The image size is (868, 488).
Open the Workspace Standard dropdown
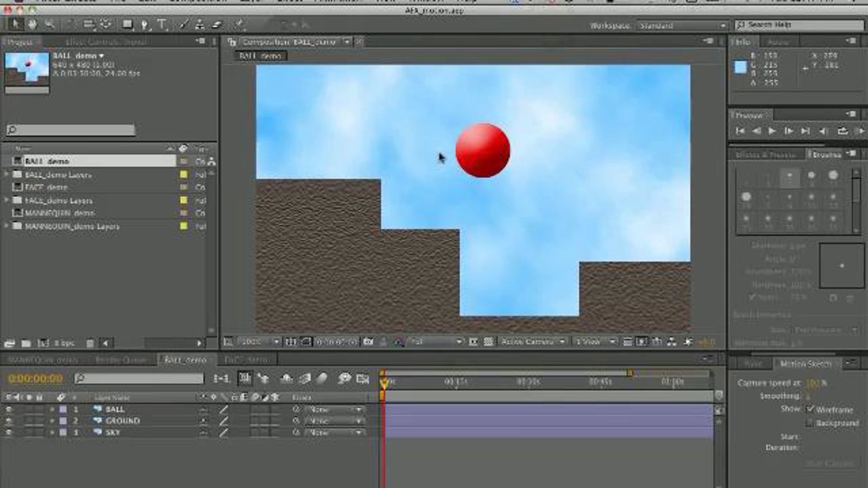pyautogui.click(x=682, y=26)
